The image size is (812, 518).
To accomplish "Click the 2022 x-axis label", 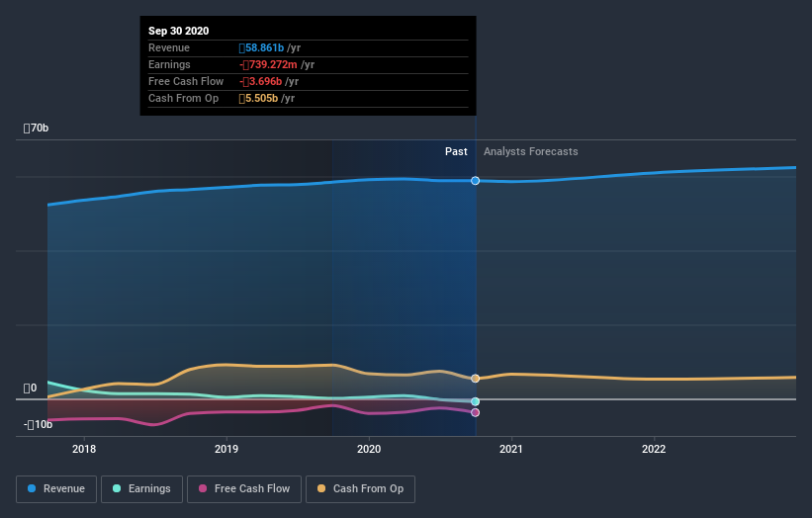I will (654, 449).
